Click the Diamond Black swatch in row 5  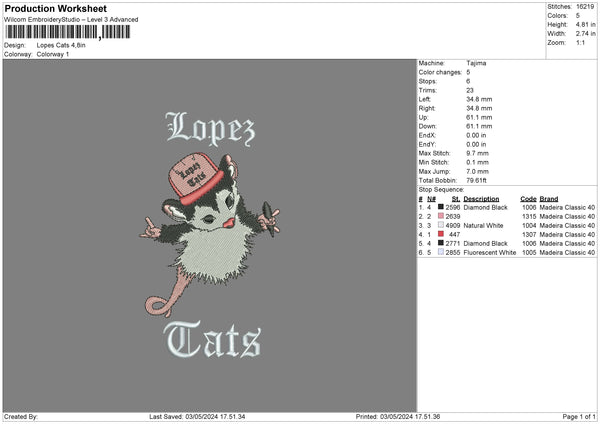tap(440, 243)
